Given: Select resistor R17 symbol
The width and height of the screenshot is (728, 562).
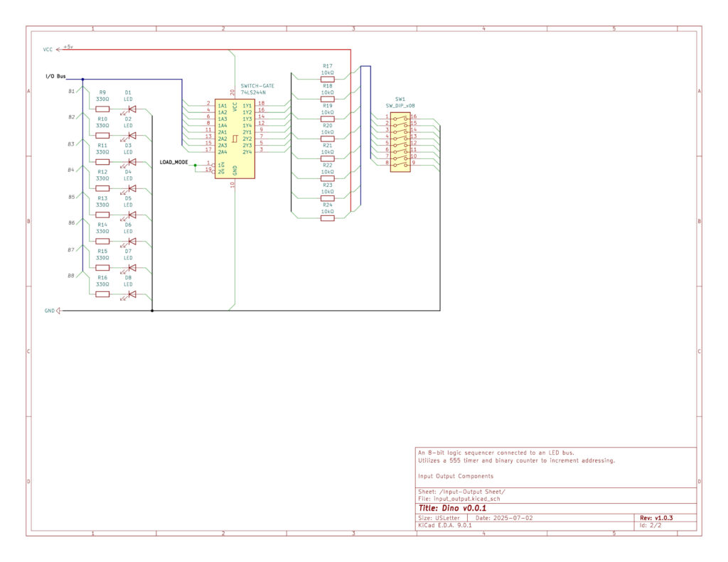Looking at the screenshot, I should 327,80.
